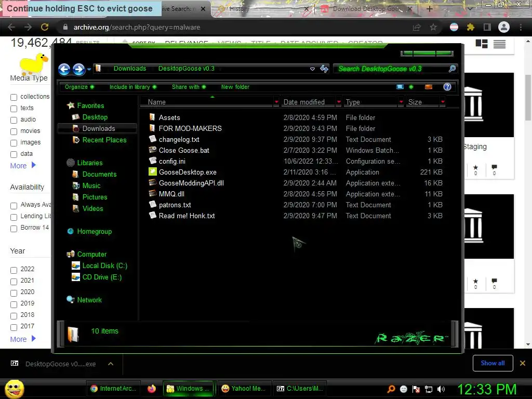Open a new Chrome tab
The width and height of the screenshot is (532, 399).
429,9
